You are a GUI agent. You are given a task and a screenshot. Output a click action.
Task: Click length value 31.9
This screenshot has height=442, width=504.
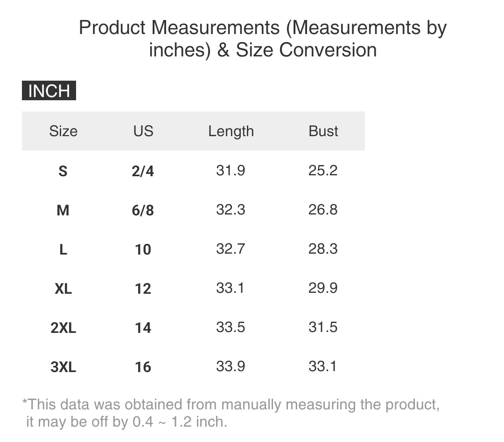[x=231, y=170]
